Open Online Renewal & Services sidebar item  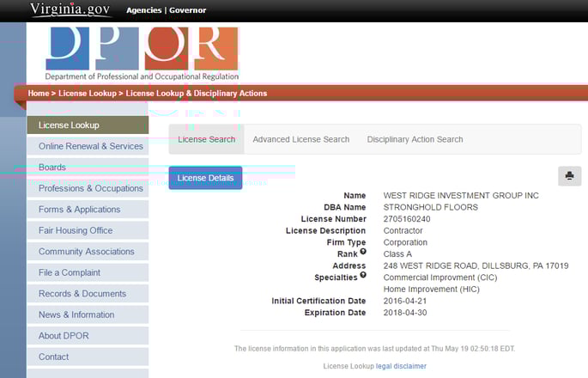click(88, 146)
